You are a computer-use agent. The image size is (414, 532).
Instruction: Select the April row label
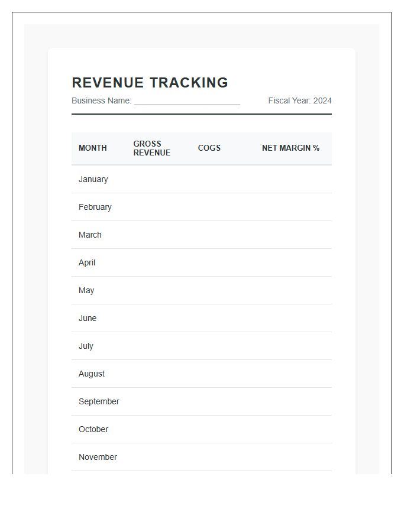(87, 262)
